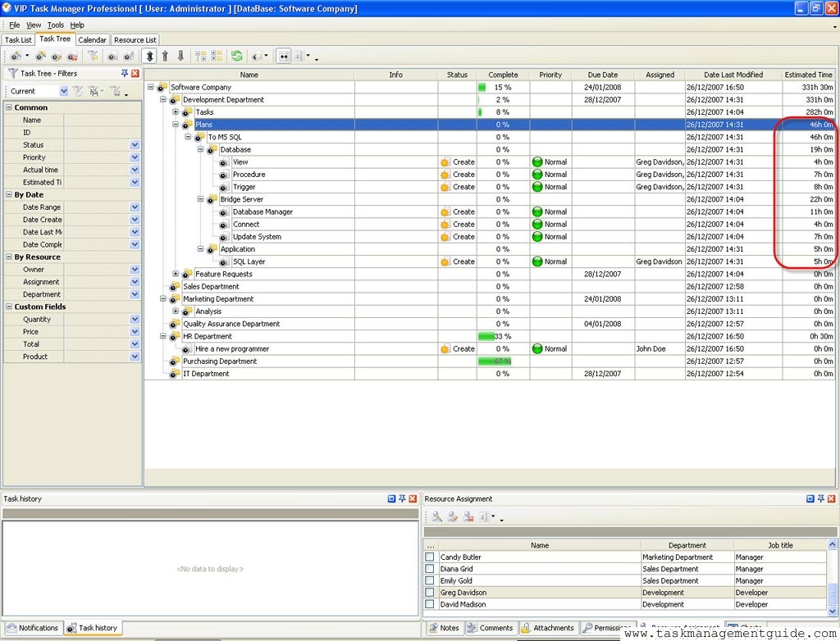Pin the Task Tree Filters panel
This screenshot has height=641, width=840.
click(x=125, y=74)
